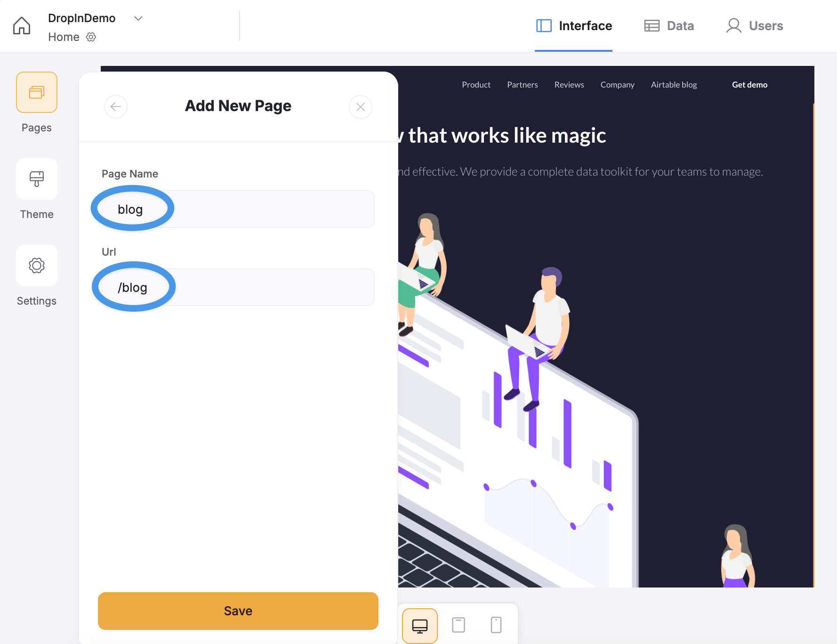Save the new page
This screenshot has height=644, width=837.
click(238, 611)
